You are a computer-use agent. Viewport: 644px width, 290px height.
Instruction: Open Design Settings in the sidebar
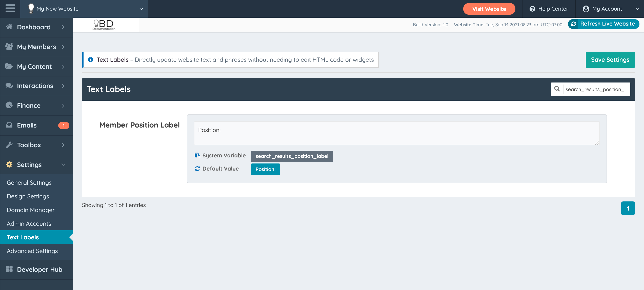pos(28,196)
